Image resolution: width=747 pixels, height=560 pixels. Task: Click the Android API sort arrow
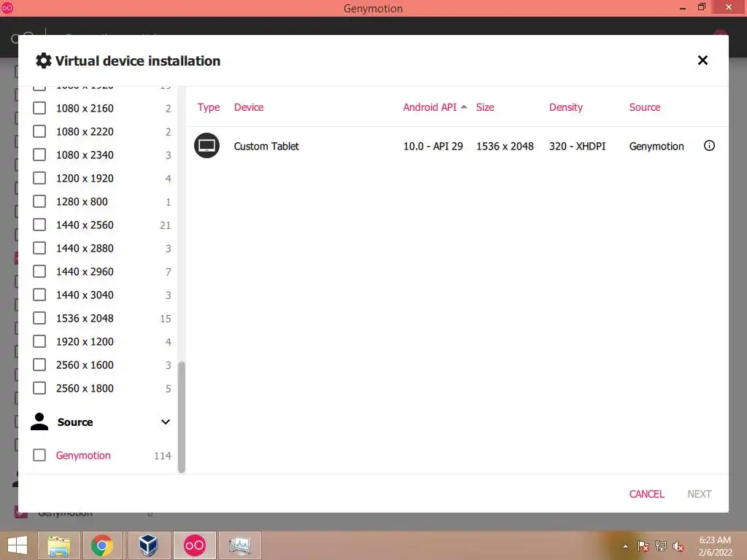click(464, 106)
